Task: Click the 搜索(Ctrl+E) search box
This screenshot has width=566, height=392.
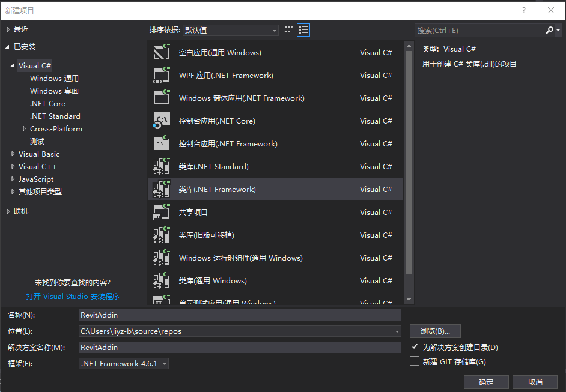Action: click(479, 30)
